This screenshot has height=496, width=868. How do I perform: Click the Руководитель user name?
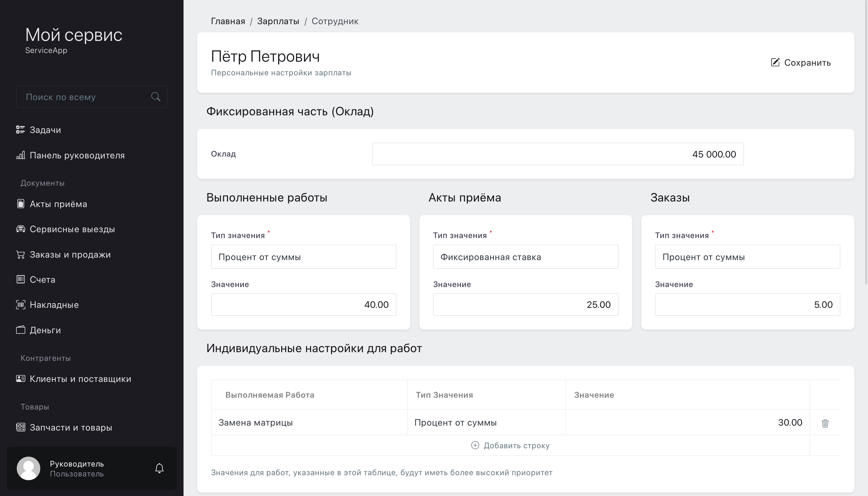click(x=77, y=464)
